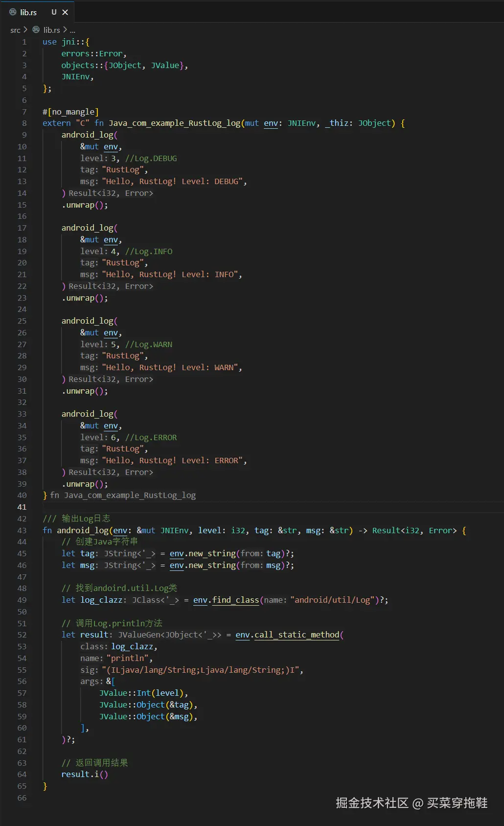
Task: Click the "println" string argument
Action: (127, 659)
